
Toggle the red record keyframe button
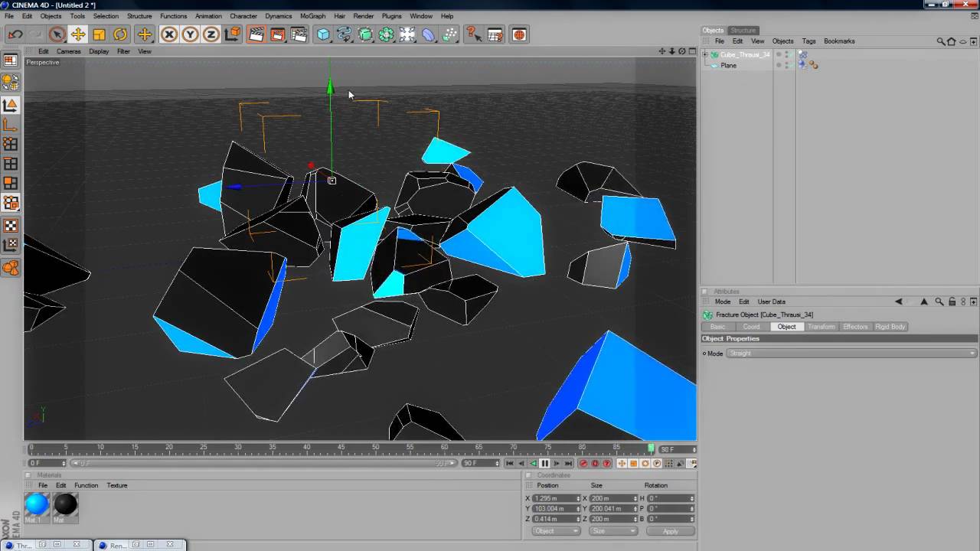[583, 463]
